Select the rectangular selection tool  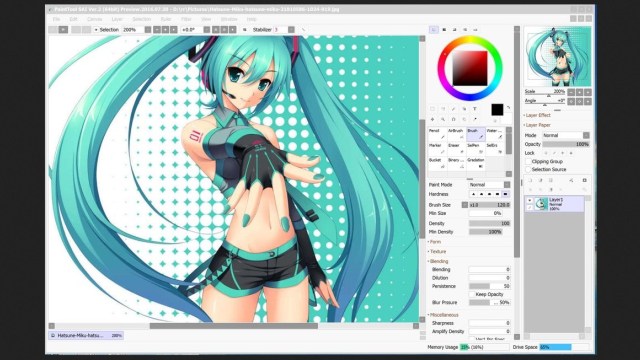pos(433,109)
